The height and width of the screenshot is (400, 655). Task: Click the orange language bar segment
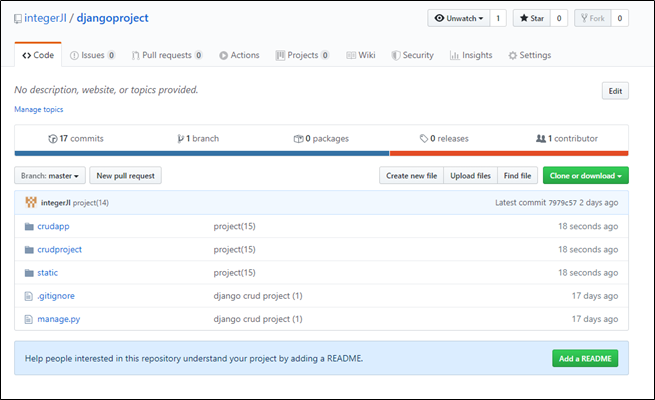click(509, 154)
